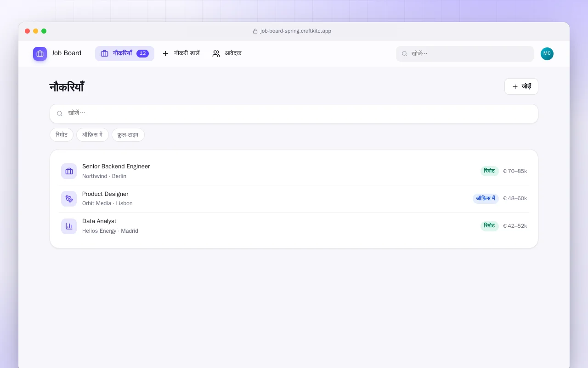The height and width of the screenshot is (368, 588).
Task: Click the 12 count badge on नौकरियाँ
Action: coord(142,53)
